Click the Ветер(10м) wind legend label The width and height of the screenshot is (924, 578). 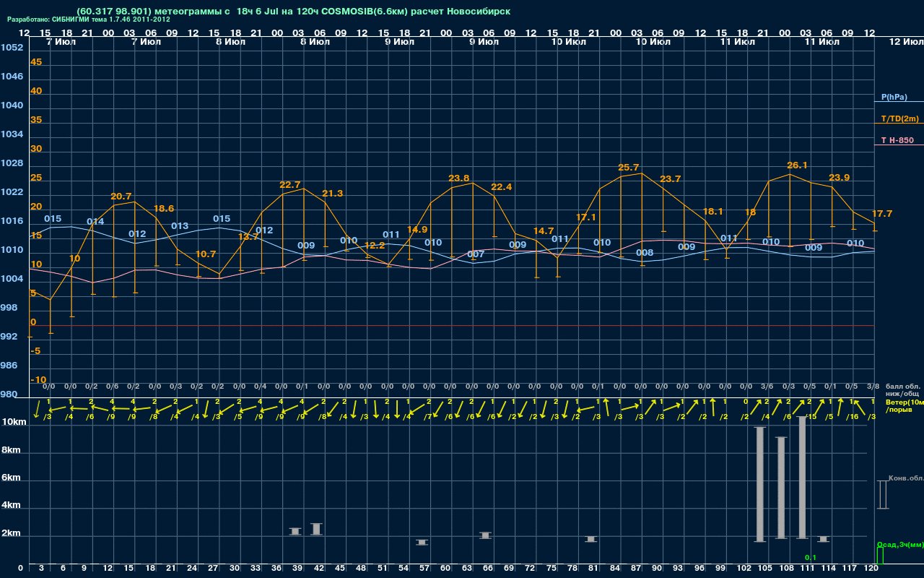[905, 402]
